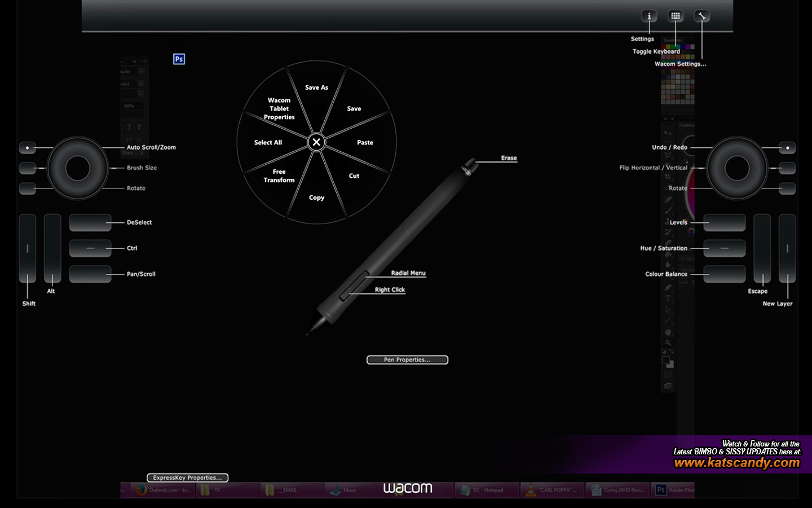
Task: Click the Colour Balance ExpressKey
Action: (x=724, y=274)
